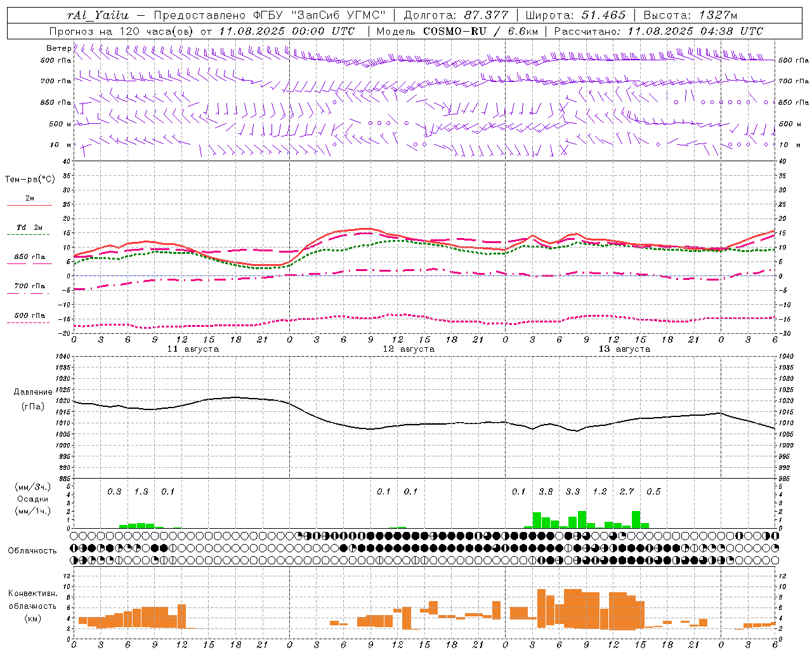The width and height of the screenshot is (812, 650).
Task: Click the dash-dot 700 гПа temperature legend line
Action: [29, 293]
